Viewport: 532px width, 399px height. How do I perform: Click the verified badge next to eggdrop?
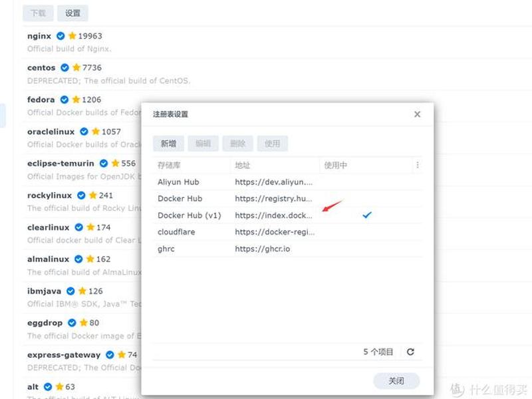[72, 323]
